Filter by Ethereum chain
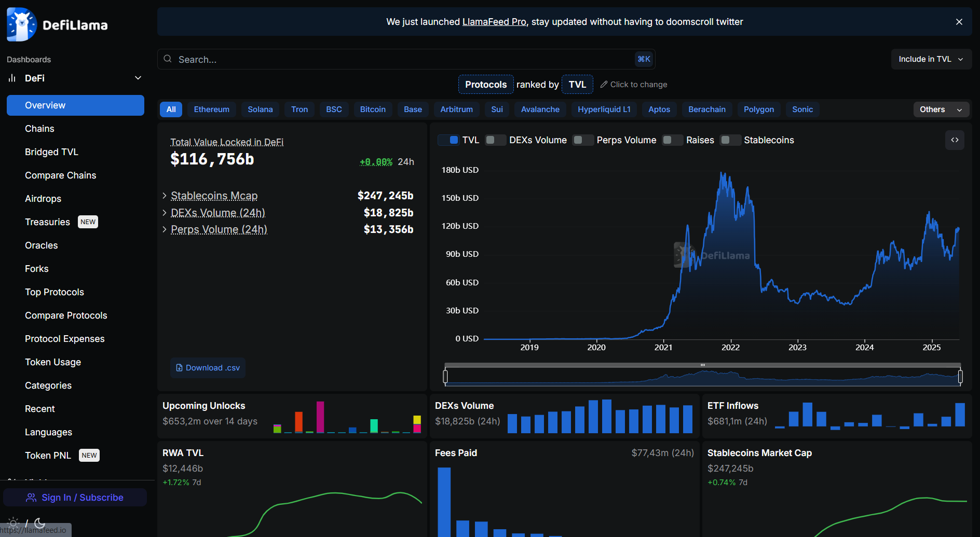 (212, 109)
